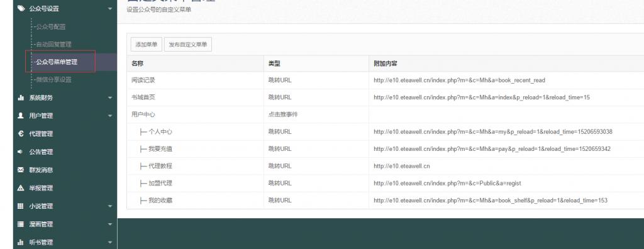Click the 发布自定义菜单 button

187,45
